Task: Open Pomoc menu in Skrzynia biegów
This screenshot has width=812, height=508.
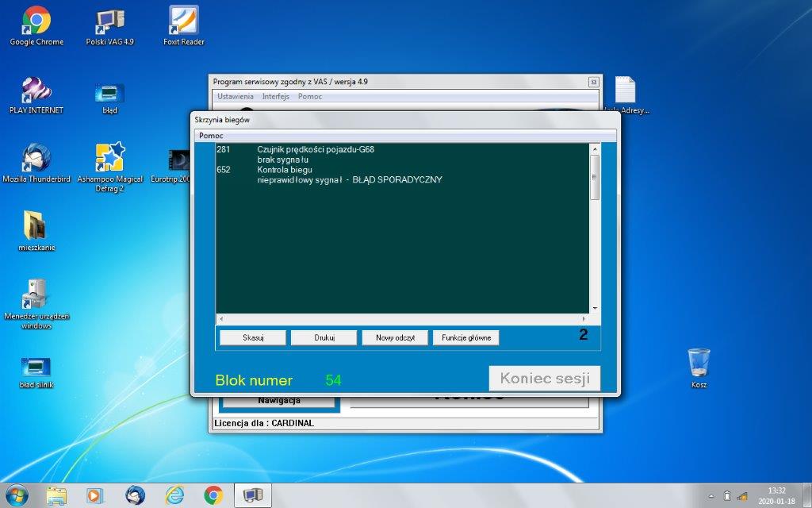Action: click(x=211, y=136)
